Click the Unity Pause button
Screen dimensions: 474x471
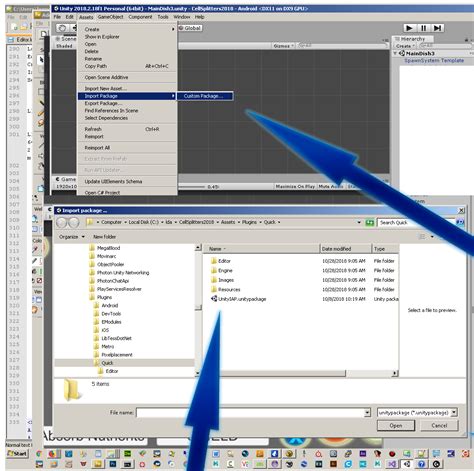[x=423, y=28]
